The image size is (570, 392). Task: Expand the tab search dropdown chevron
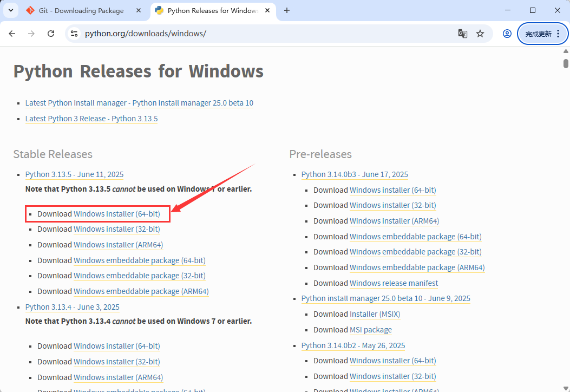[x=11, y=10]
